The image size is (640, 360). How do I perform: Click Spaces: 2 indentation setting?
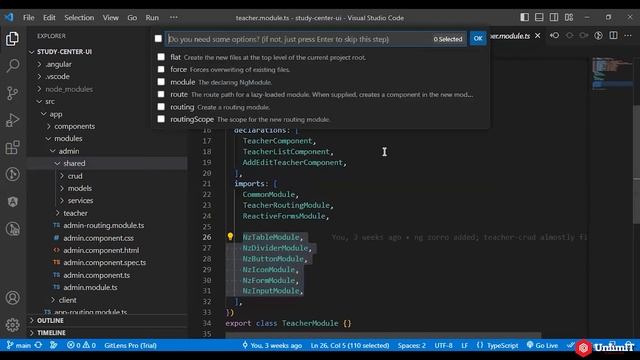(411, 345)
